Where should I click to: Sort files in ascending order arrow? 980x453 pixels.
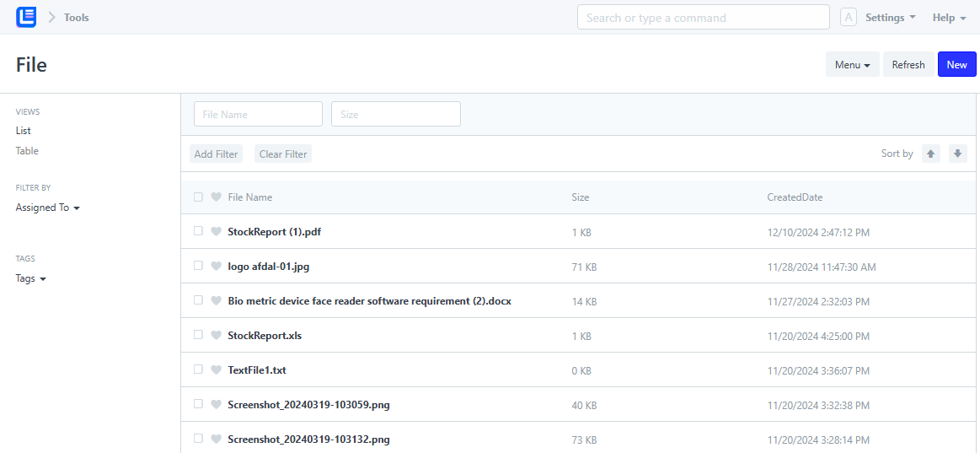pos(930,154)
